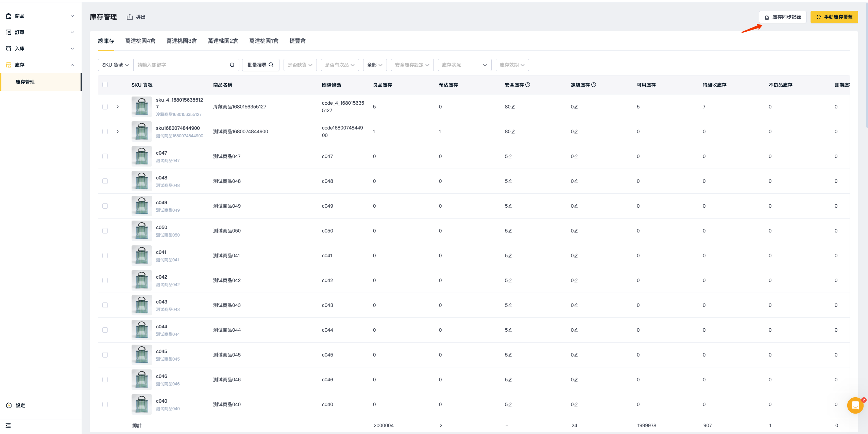Click the 庫存同步記錄 button

click(x=782, y=17)
